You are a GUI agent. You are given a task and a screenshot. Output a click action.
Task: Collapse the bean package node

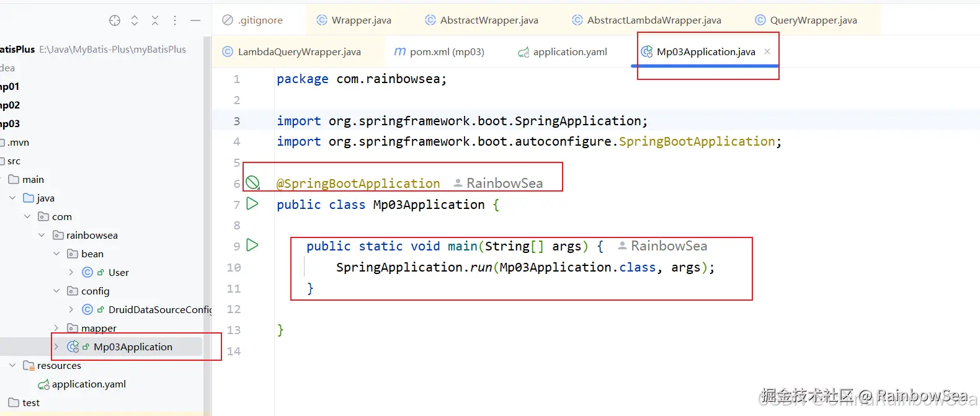[56, 254]
